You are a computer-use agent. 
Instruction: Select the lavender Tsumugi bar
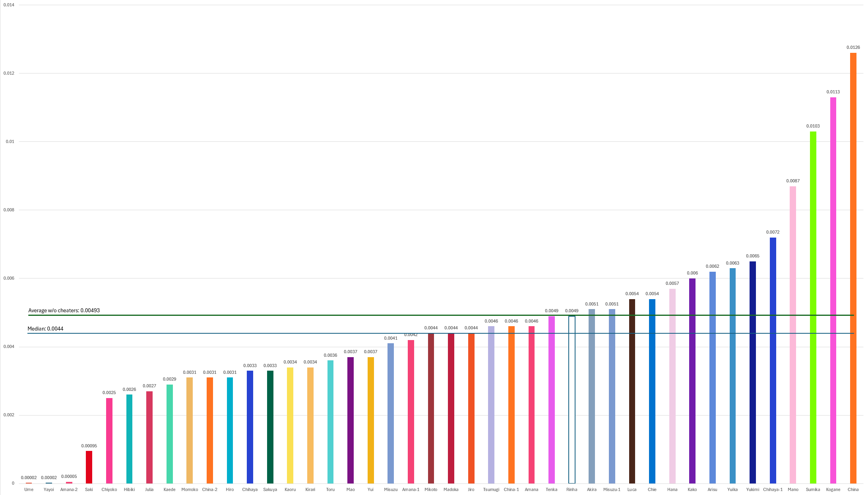tap(491, 404)
